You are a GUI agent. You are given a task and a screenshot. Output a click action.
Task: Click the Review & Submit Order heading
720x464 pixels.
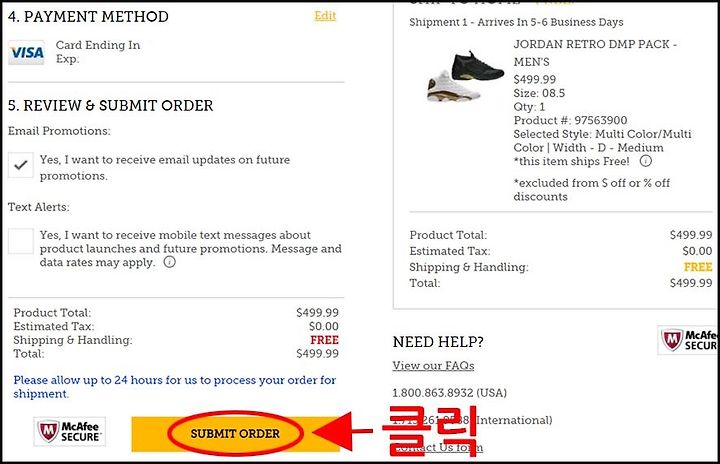point(111,106)
